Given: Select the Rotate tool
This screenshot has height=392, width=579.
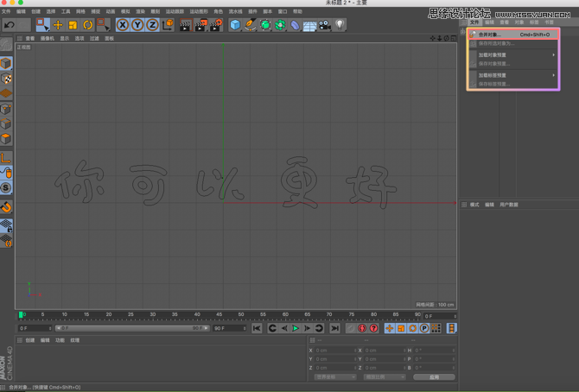Looking at the screenshot, I should [87, 25].
